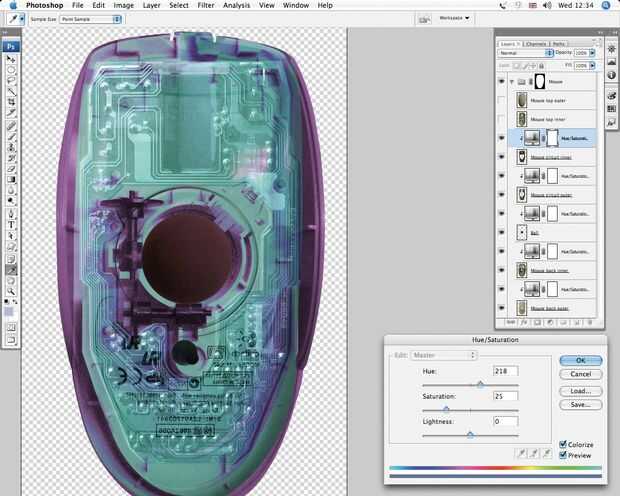The width and height of the screenshot is (620, 496).
Task: Uncheck the Colorize checkbox
Action: pos(563,444)
